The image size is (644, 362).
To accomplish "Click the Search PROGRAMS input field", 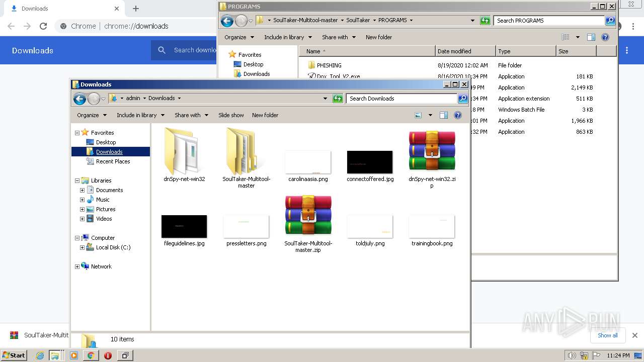I will coord(549,21).
